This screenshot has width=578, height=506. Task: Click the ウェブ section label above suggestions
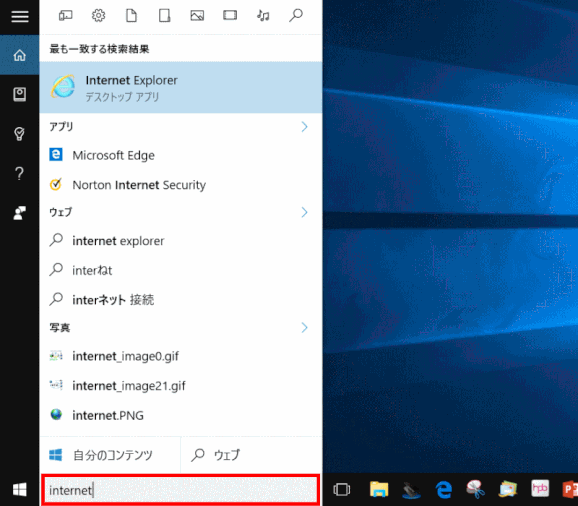tap(61, 212)
